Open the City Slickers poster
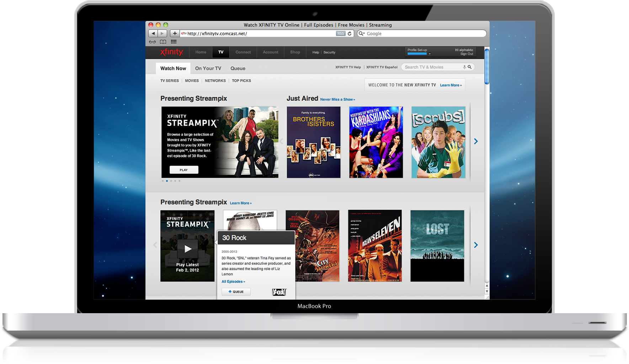This screenshot has height=364, width=629. 317,246
